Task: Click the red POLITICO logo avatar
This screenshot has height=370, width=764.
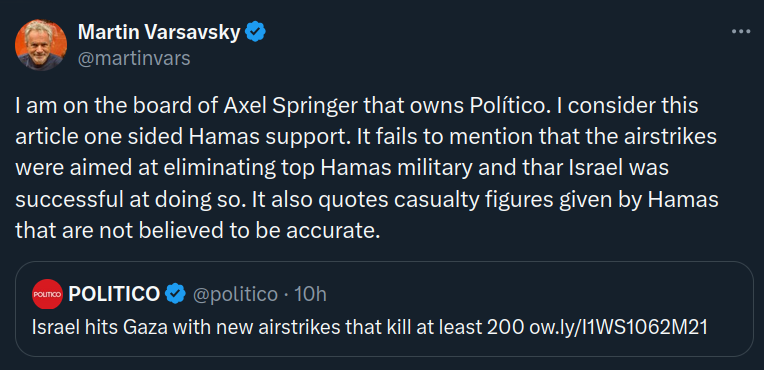Action: 47,294
